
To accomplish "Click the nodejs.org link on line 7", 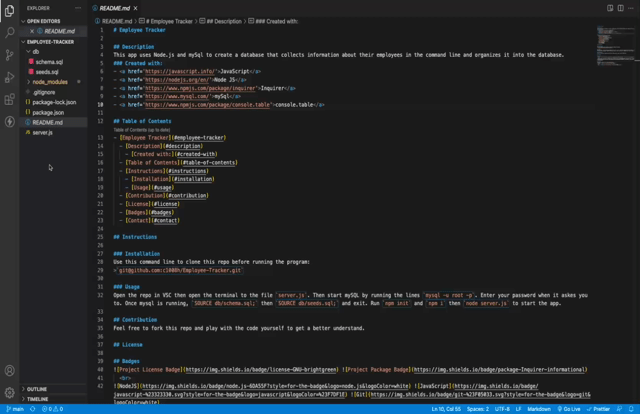I will pyautogui.click(x=177, y=80).
